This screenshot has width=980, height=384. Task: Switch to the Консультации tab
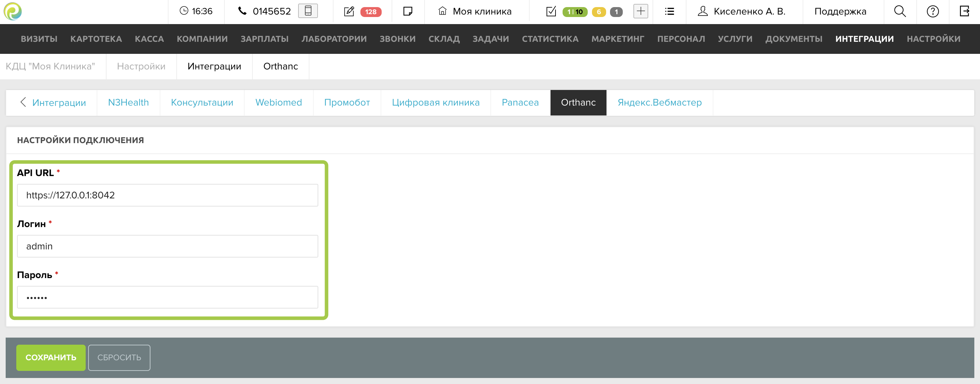pos(202,102)
